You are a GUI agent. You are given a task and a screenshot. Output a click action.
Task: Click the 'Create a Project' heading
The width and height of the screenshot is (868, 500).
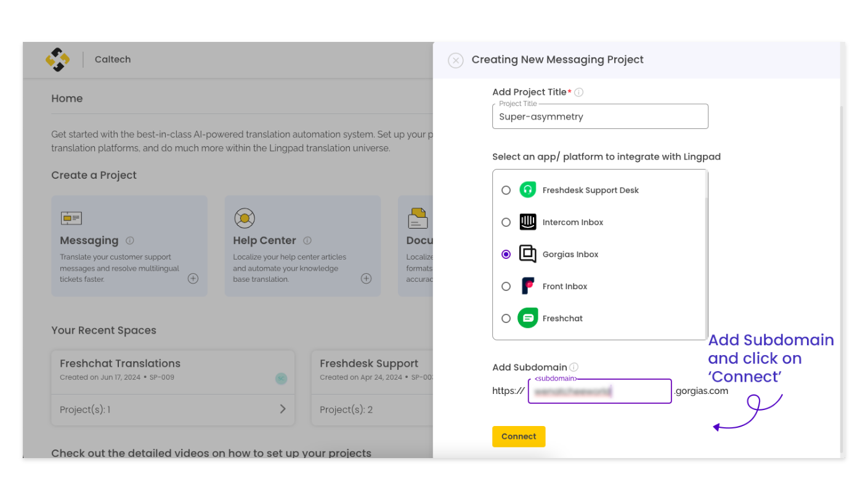click(x=94, y=175)
